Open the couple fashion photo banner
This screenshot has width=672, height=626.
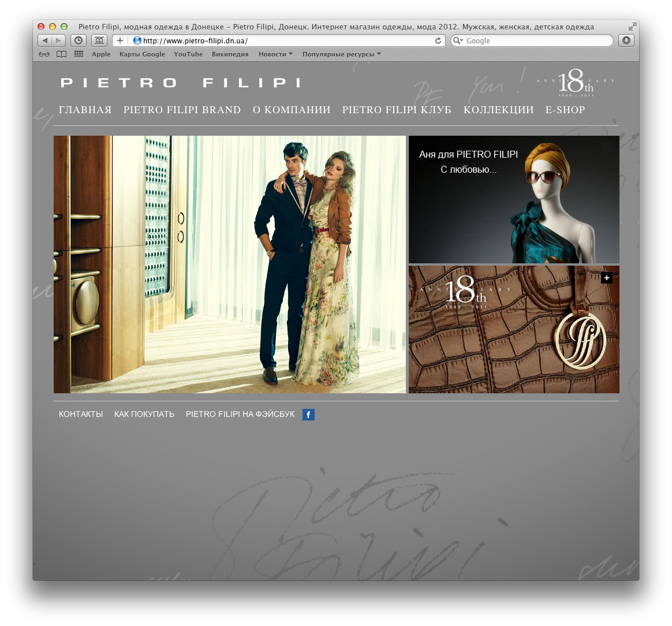[230, 264]
